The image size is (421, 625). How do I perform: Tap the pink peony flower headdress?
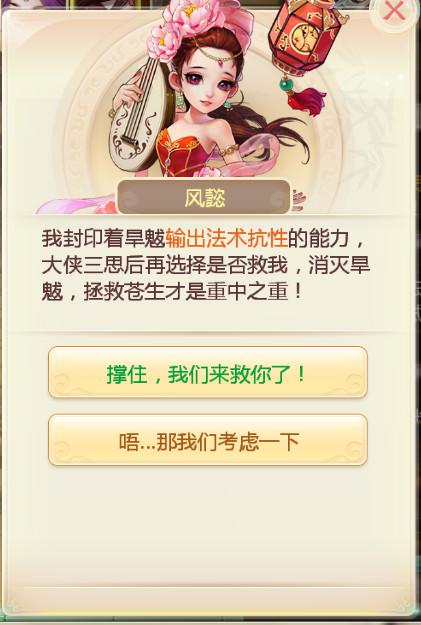tap(191, 24)
